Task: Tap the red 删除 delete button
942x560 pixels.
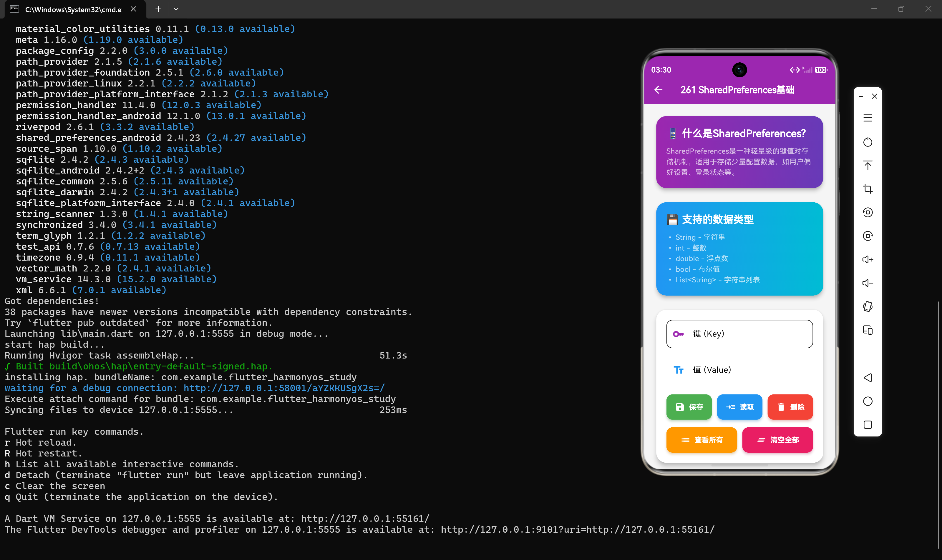Action: click(x=790, y=407)
